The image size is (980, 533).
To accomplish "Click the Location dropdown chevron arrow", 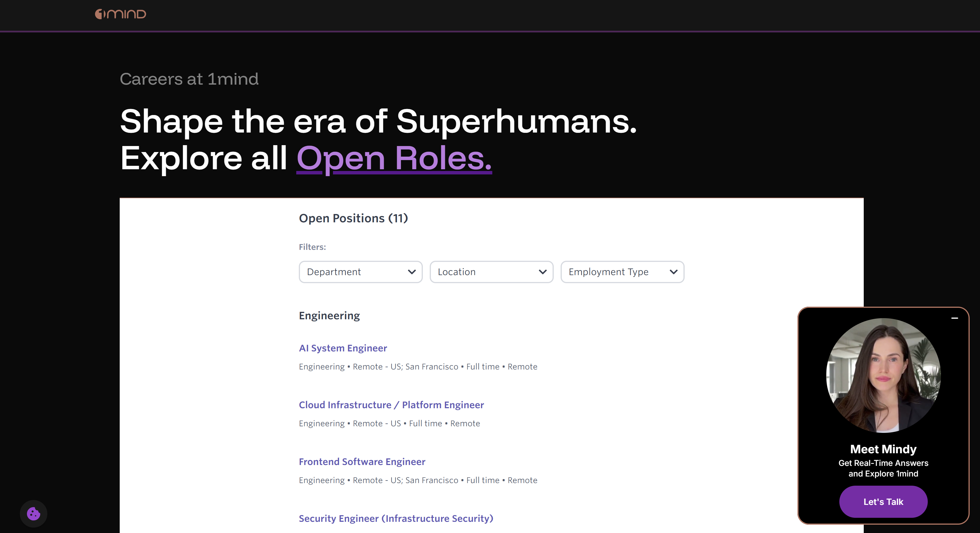I will click(543, 272).
